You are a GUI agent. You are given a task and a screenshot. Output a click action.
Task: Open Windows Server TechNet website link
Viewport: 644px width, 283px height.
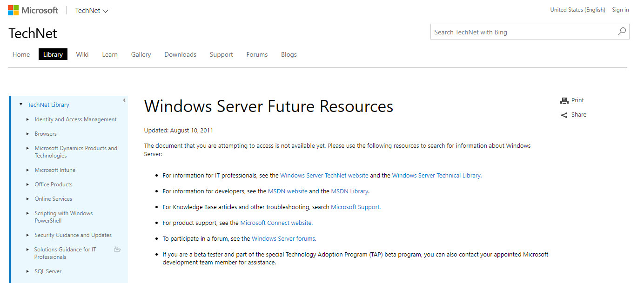pos(324,176)
